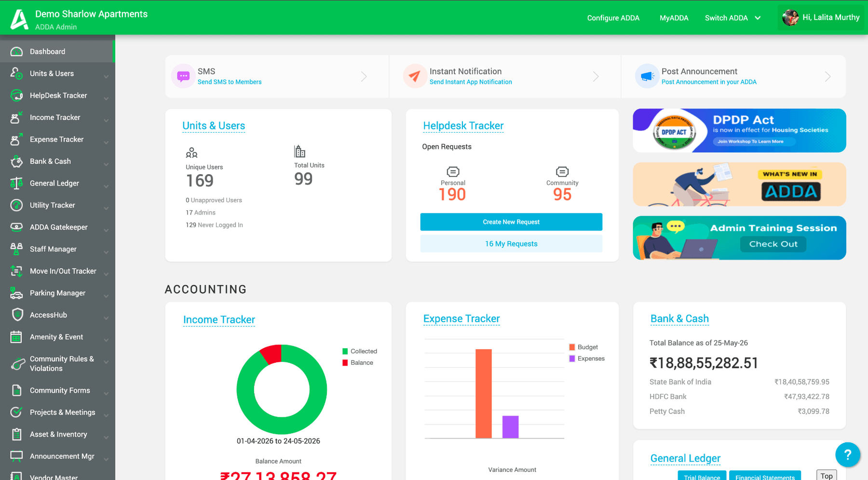Viewport: 868px width, 480px height.
Task: Open 16 My Requests button
Action: [x=511, y=244]
